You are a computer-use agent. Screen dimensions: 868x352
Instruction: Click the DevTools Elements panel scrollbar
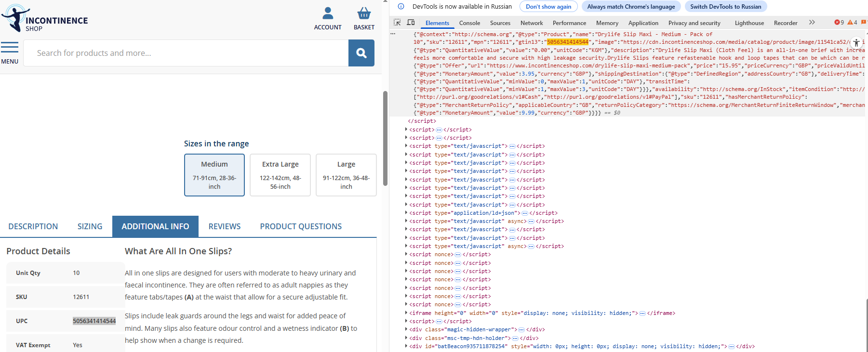pos(867,325)
